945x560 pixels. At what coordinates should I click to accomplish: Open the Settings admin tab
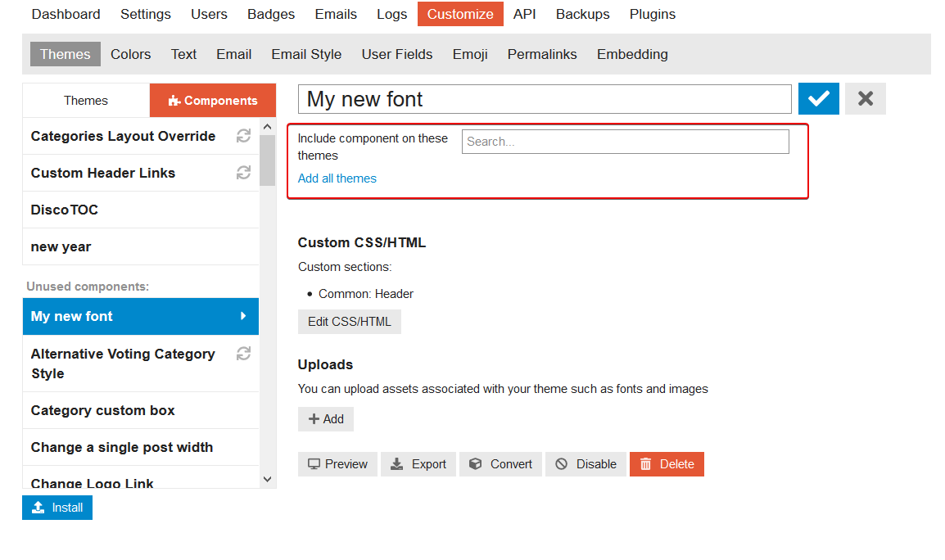(x=145, y=14)
